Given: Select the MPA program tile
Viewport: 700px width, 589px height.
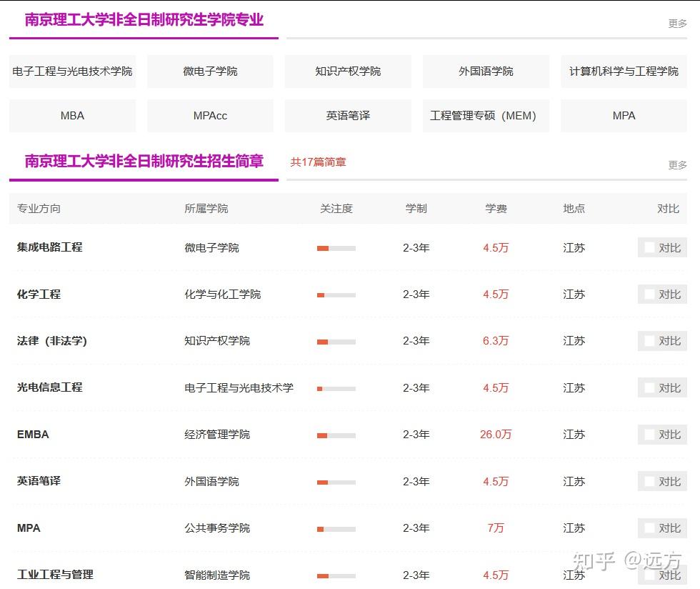Looking at the screenshot, I should (x=624, y=116).
